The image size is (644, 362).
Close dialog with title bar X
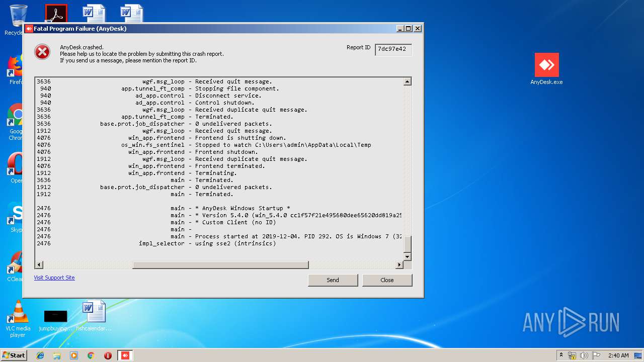point(417,29)
